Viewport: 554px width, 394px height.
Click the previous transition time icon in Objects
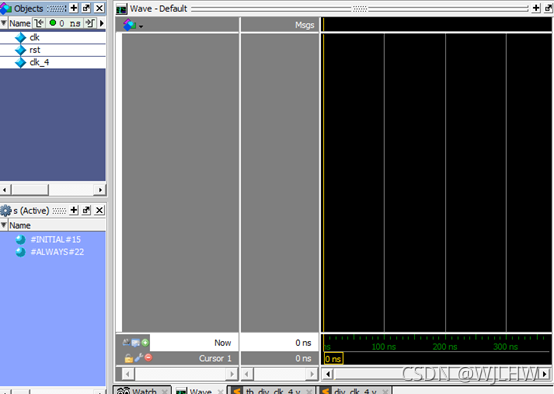[x=39, y=23]
